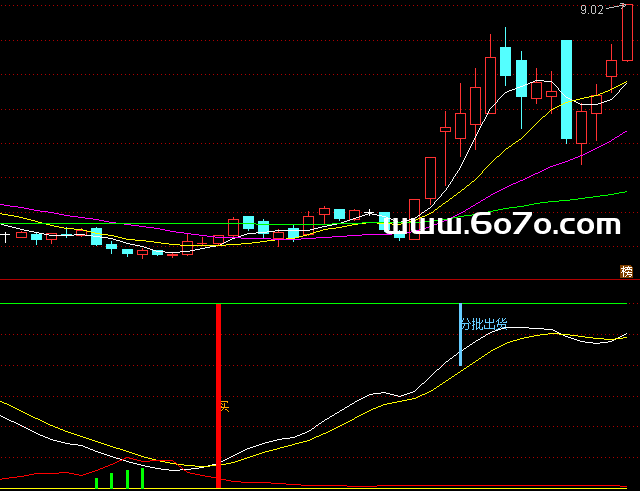The image size is (640, 491).
Task: Click the 9.02 high price label
Action: click(x=591, y=10)
